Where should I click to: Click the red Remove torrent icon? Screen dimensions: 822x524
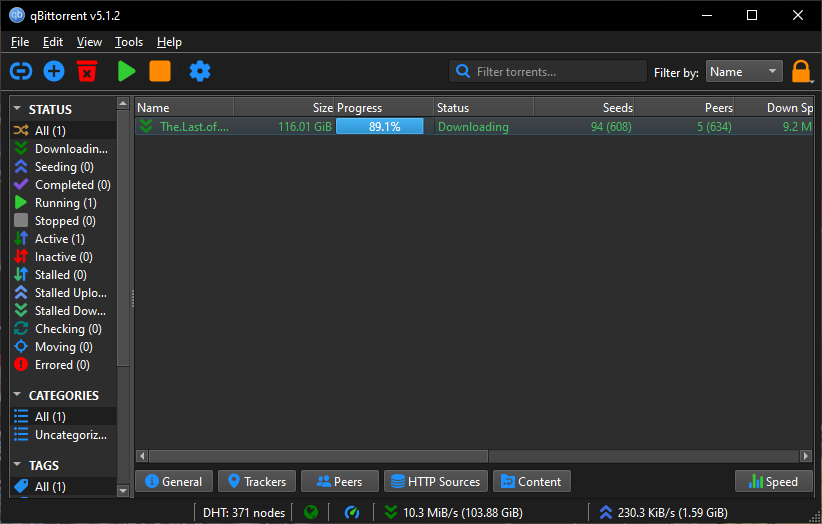(x=87, y=71)
